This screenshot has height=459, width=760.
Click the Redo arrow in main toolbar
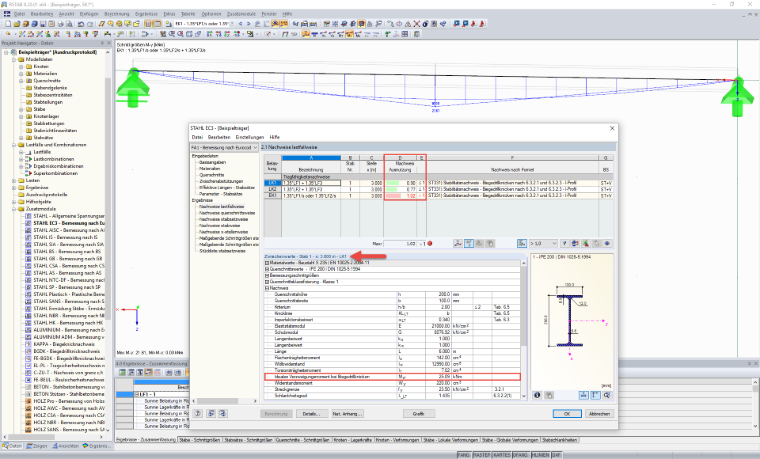(x=90, y=24)
